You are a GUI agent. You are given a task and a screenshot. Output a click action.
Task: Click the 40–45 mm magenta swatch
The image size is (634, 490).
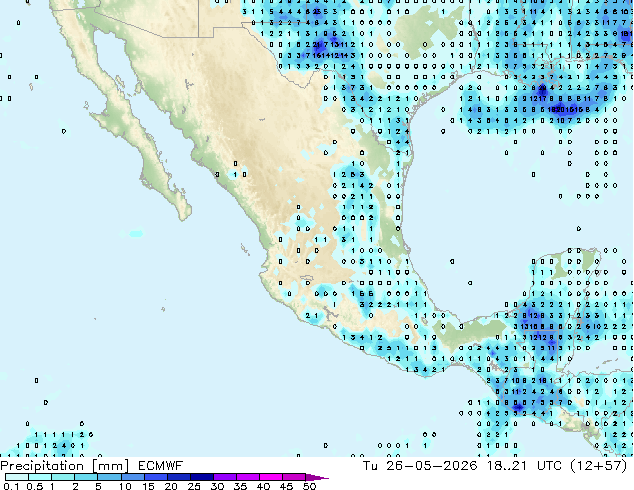(x=271, y=477)
